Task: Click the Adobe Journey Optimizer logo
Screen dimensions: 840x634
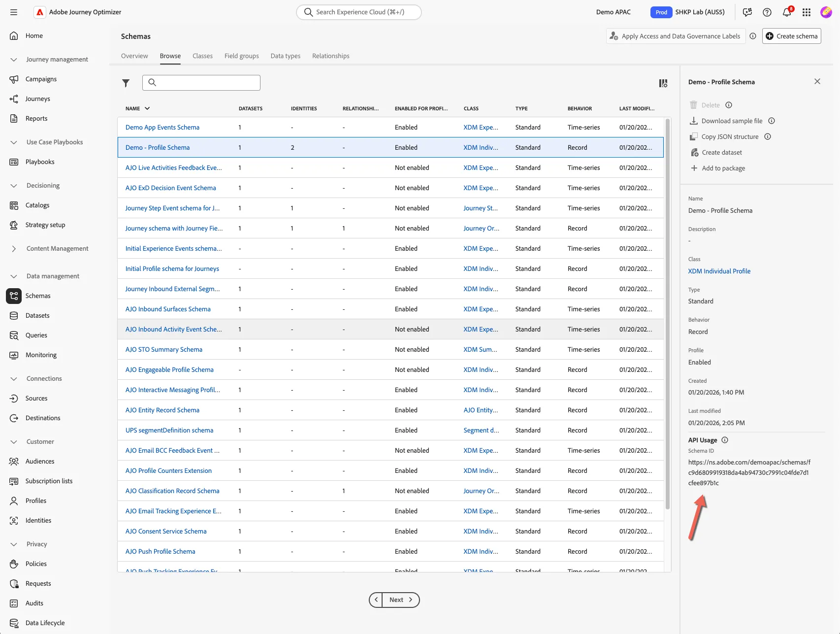Action: [40, 12]
